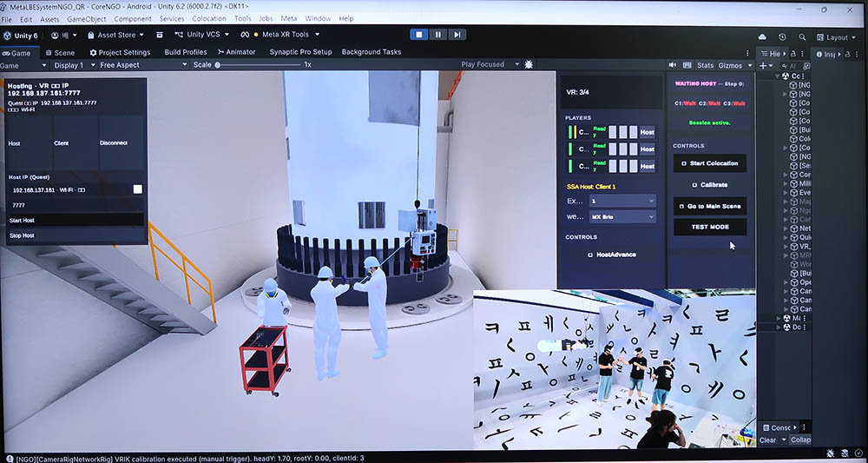Stop play mode with the stop button
Screen dimensions: 868x463
419,35
